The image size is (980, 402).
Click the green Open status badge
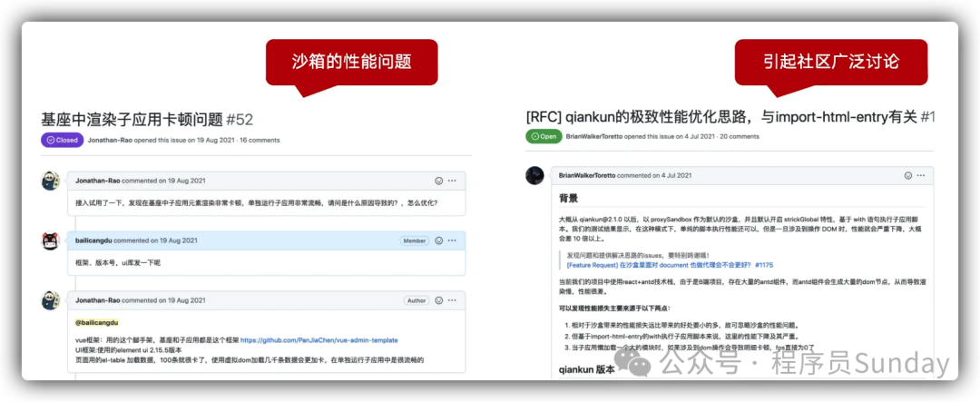(544, 136)
